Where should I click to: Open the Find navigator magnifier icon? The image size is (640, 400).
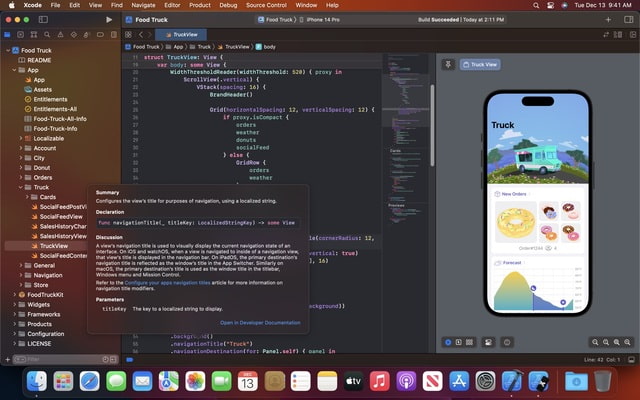(47, 33)
